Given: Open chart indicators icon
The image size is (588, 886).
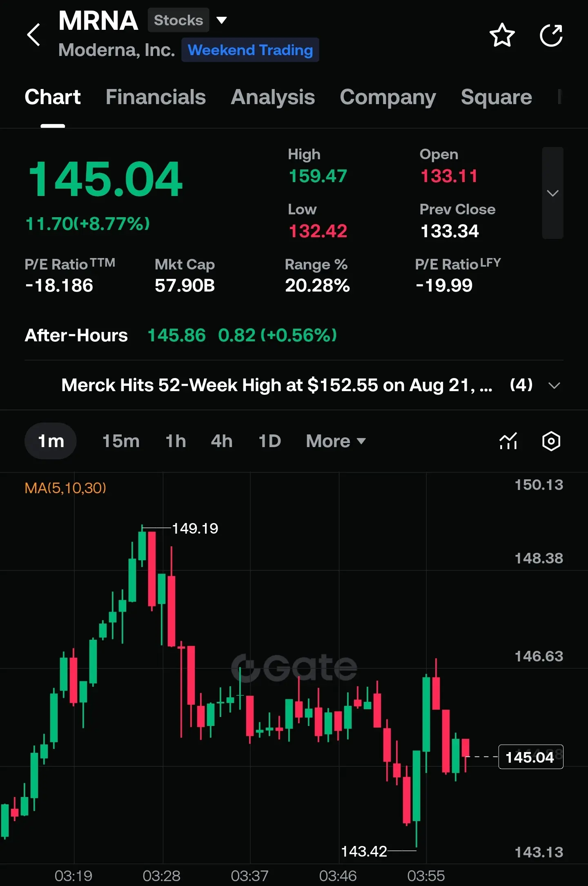Looking at the screenshot, I should (x=508, y=441).
